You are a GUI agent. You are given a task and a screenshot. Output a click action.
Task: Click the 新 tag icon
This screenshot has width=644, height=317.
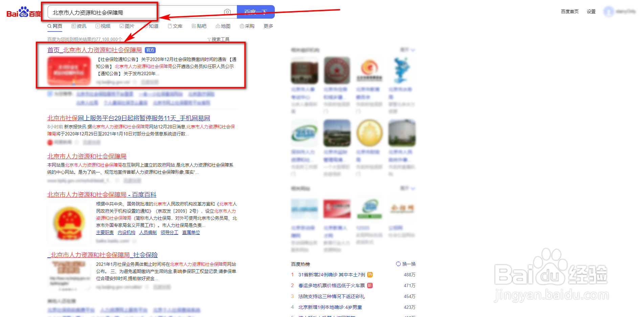pyautogui.click(x=370, y=286)
